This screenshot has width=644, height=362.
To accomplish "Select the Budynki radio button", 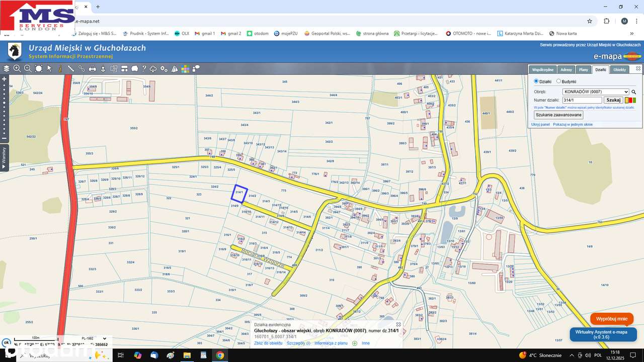I will coord(558,81).
